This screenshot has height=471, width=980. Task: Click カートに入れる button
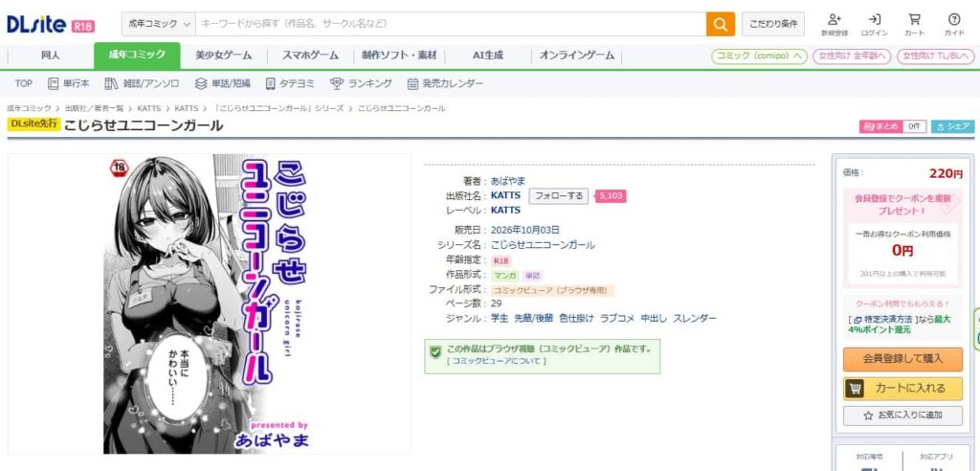[x=902, y=388]
